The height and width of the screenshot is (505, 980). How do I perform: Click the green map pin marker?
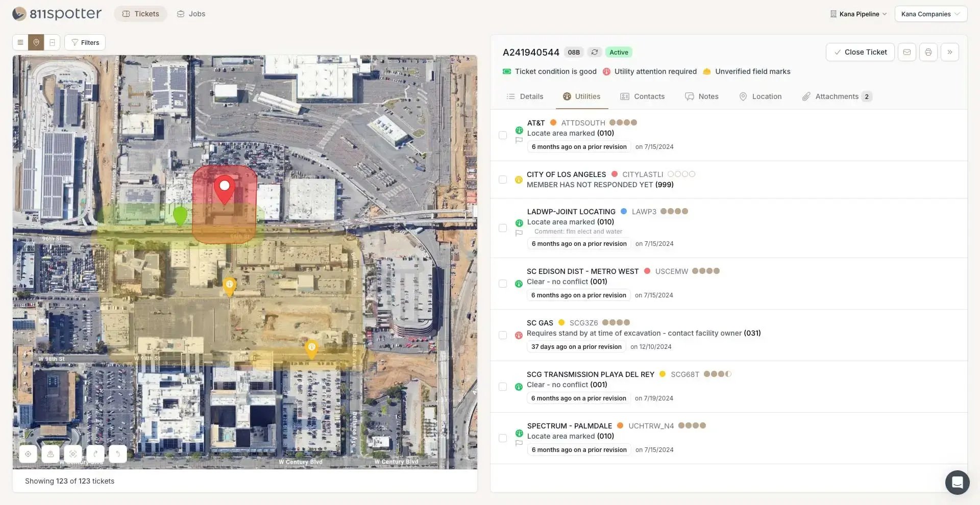click(x=180, y=216)
